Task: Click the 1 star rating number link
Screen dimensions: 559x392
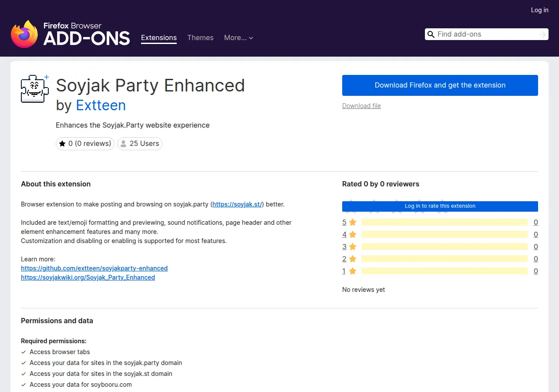Action: (x=344, y=271)
